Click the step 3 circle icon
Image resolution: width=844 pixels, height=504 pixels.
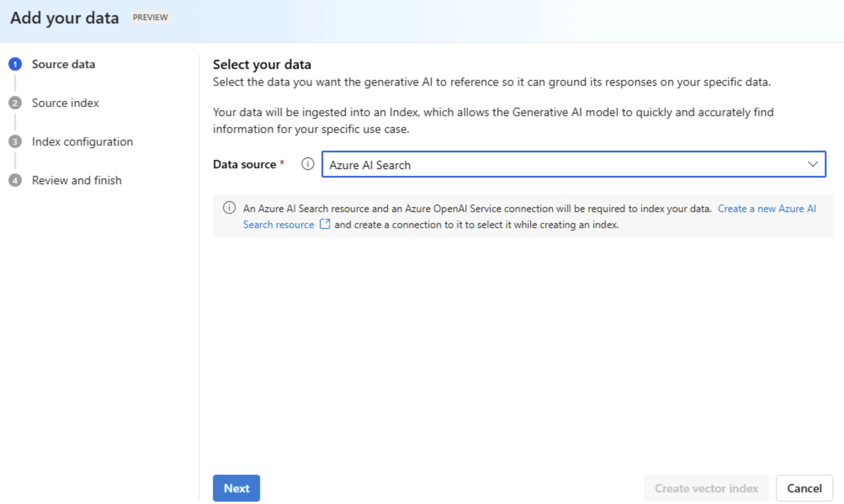coord(15,142)
